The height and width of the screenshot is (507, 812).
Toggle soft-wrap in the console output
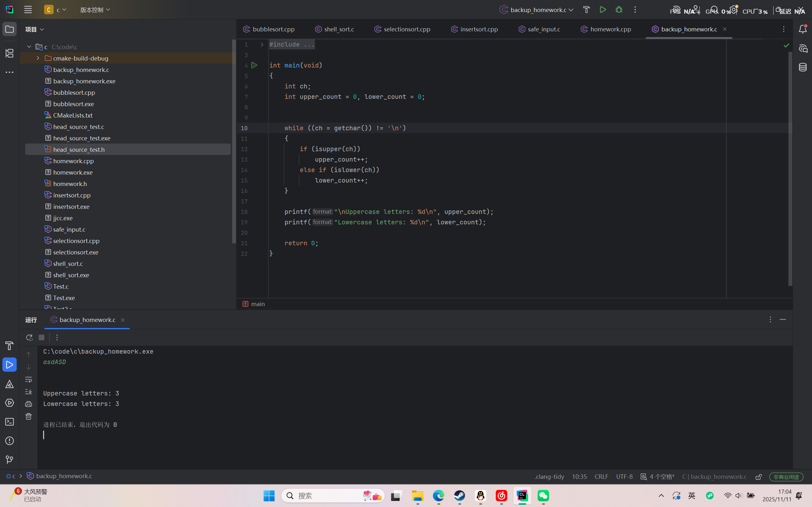point(29,380)
